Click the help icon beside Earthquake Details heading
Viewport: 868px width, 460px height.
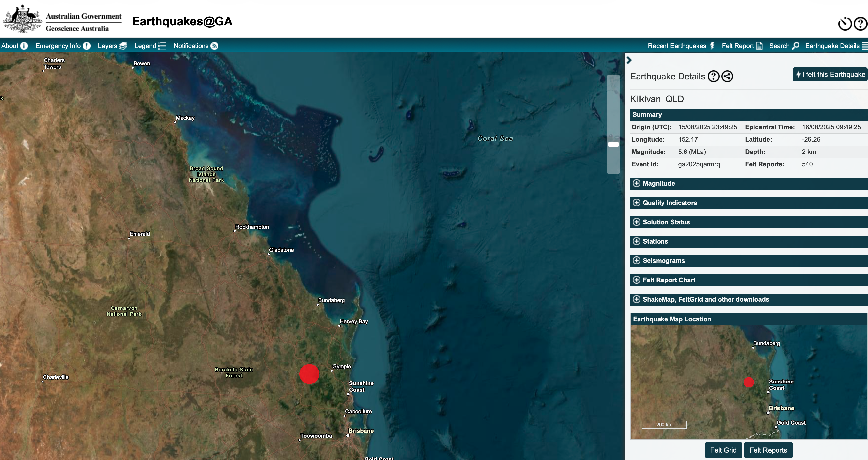click(x=713, y=76)
